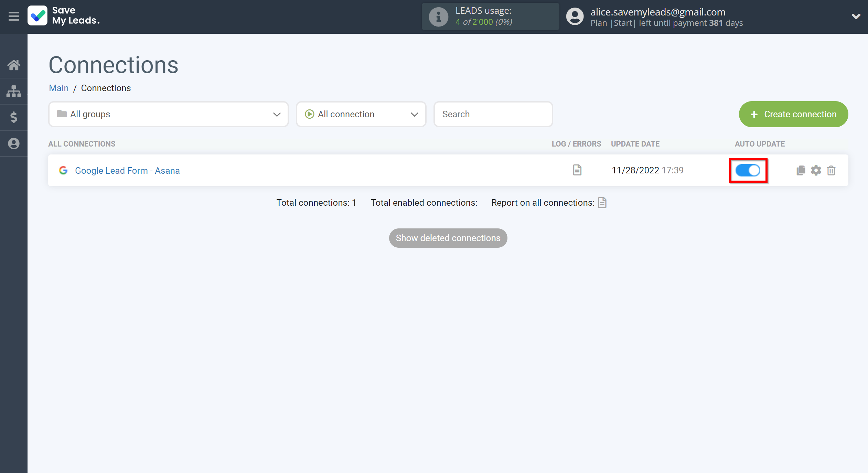Image resolution: width=868 pixels, height=473 pixels.
Task: Toggle the Auto Update switch for Google Lead Form
Action: 748,170
